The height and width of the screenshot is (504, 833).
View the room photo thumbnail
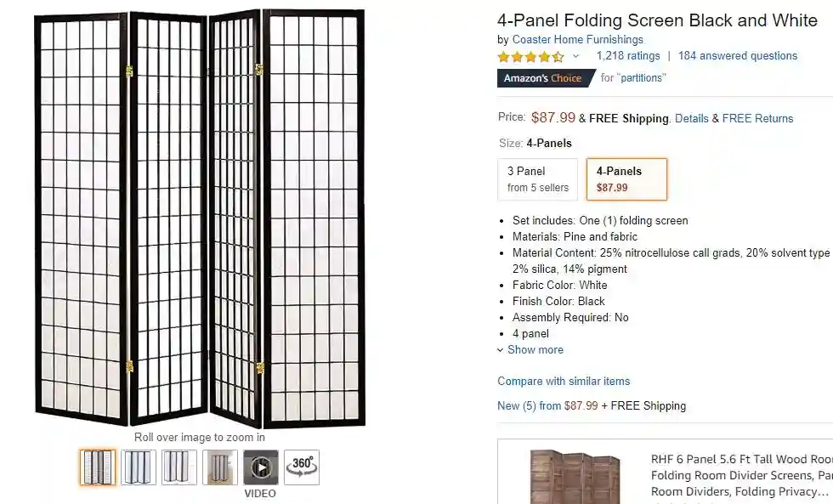220,467
